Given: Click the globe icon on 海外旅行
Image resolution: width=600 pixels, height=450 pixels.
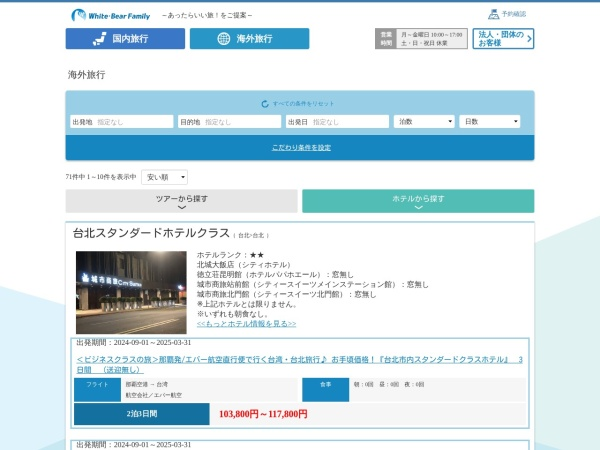Looking at the screenshot, I should [x=224, y=39].
